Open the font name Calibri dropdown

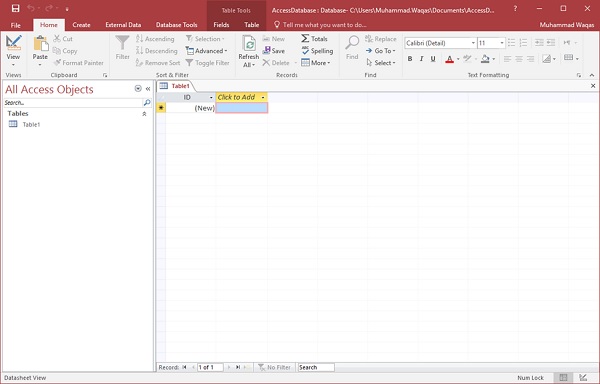click(x=473, y=43)
